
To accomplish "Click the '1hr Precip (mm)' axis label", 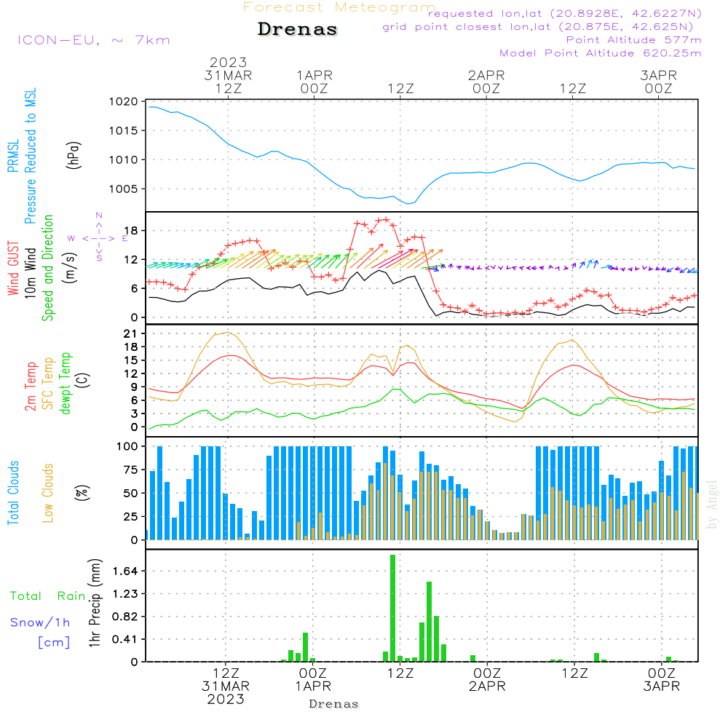I will (95, 603).
